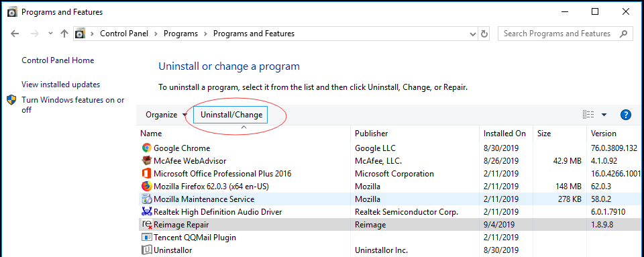Click the Microsoft Office Professional Plus icon
This screenshot has height=257, width=644.
click(x=147, y=173)
